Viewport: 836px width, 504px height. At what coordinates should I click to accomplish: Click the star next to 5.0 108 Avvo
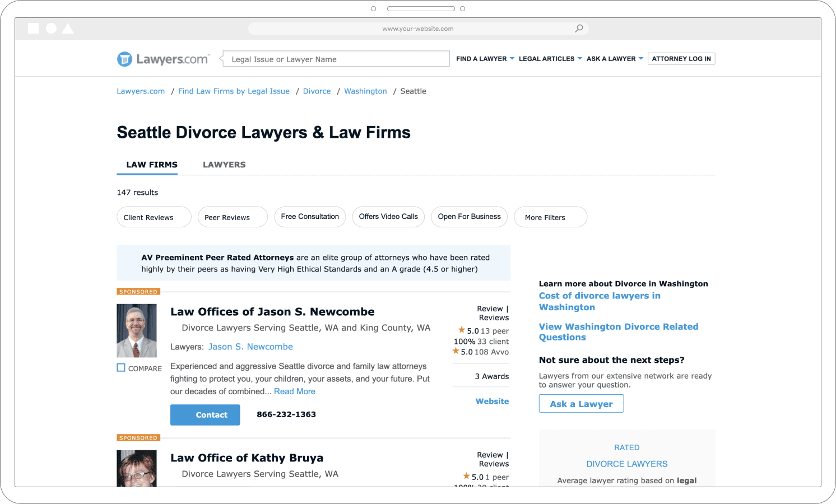(x=456, y=351)
